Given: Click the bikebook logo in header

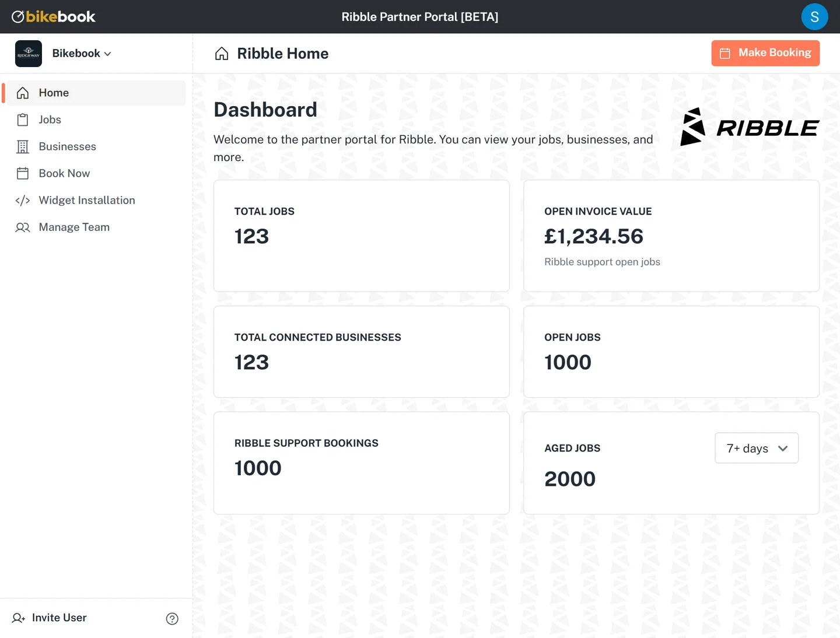Looking at the screenshot, I should click(53, 17).
